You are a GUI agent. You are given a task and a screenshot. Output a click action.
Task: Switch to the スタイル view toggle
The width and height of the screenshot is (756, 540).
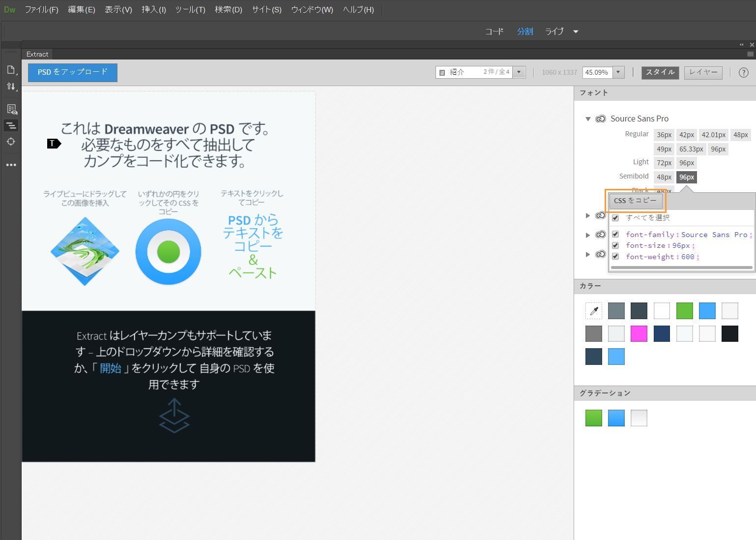point(660,72)
